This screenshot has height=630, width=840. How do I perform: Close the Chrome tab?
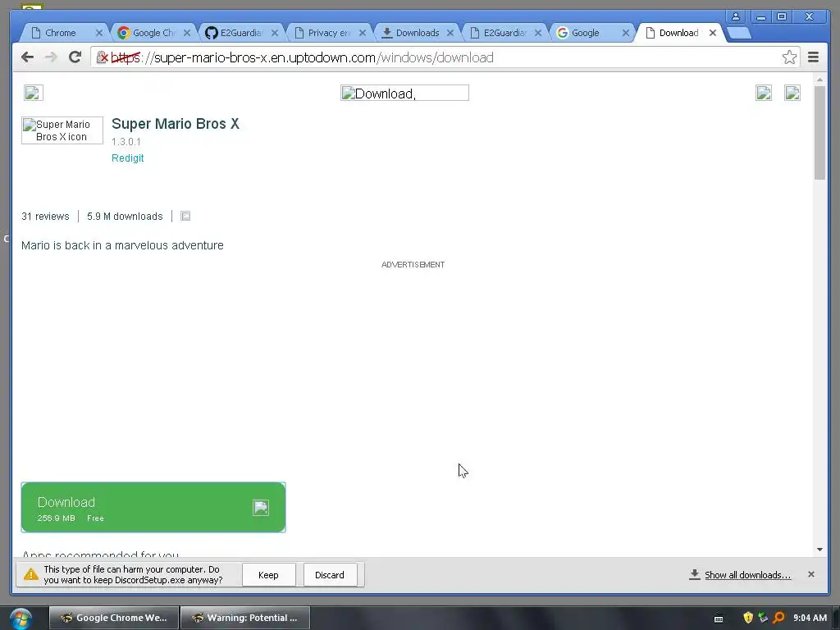pos(99,33)
